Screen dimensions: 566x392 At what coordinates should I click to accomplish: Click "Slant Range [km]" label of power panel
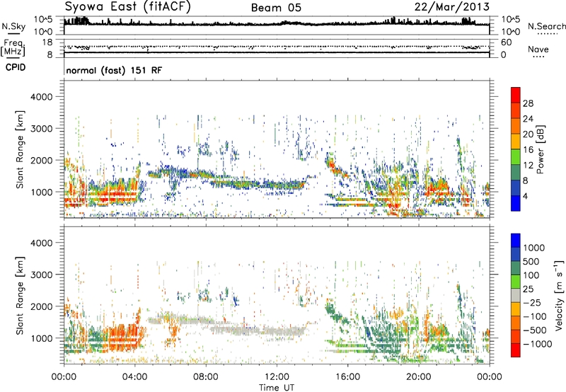[20, 149]
